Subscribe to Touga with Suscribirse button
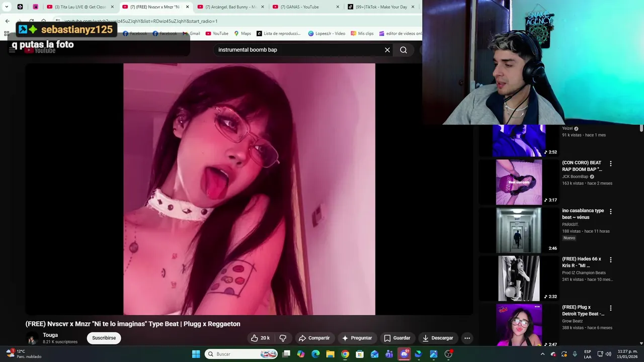Viewport: 644px width, 362px height. [104, 338]
